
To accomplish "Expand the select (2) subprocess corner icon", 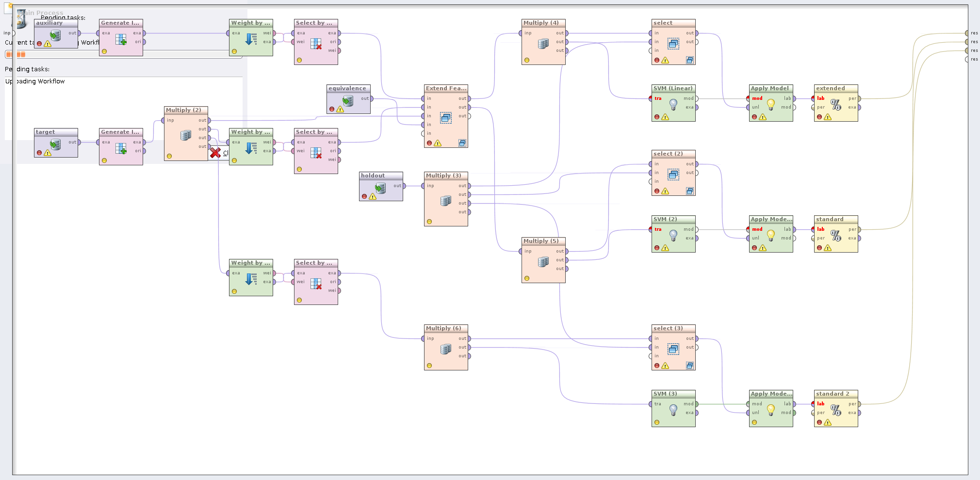I will [x=689, y=191].
